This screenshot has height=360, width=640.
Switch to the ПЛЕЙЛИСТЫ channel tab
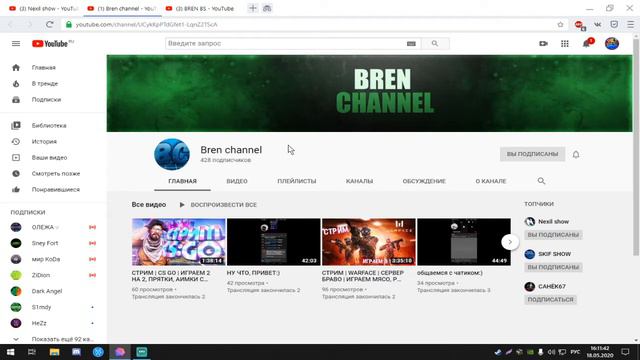point(297,181)
